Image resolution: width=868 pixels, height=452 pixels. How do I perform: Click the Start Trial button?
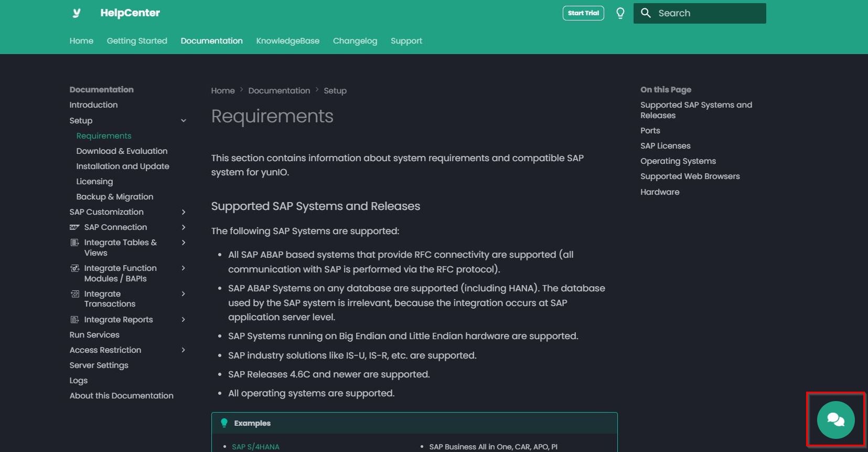[583, 13]
